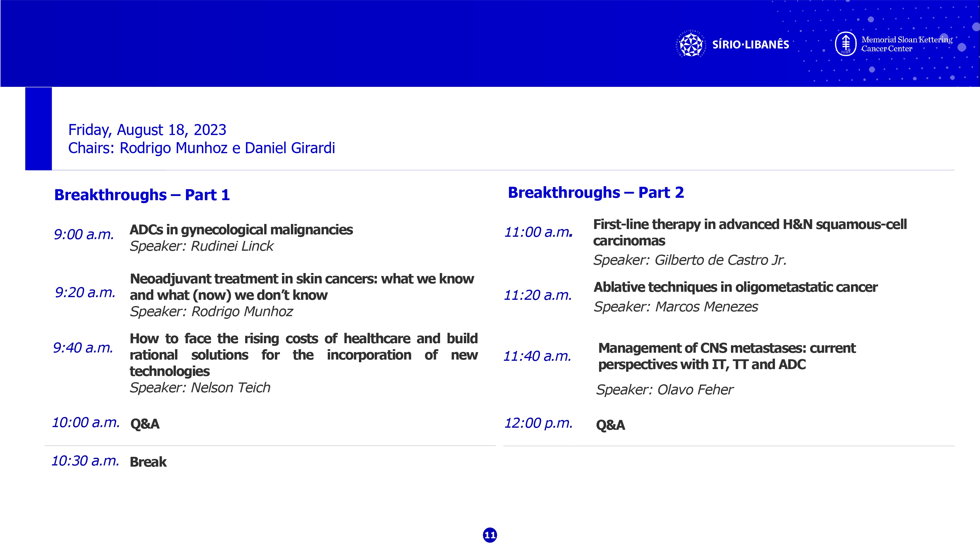
Task: Click 'Speaker: Olavo Feher' line
Action: [665, 389]
